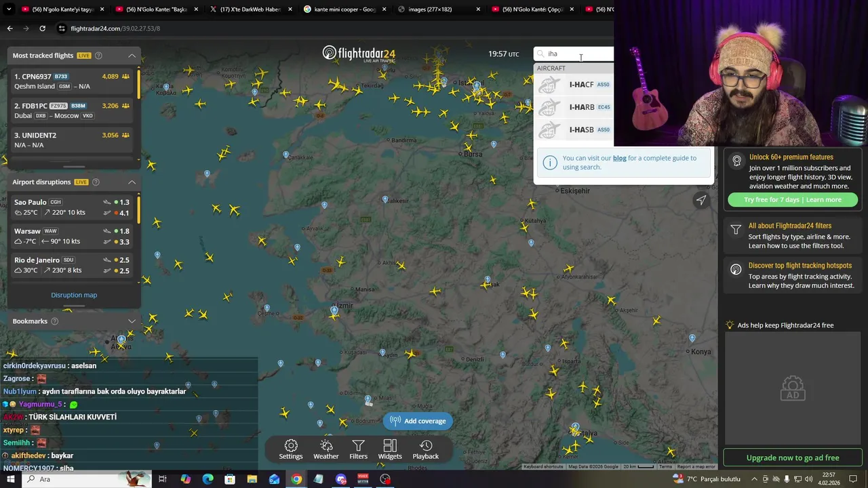Open the weather widget 7°C Parçalı bulutlu
The image size is (868, 488).
click(707, 479)
